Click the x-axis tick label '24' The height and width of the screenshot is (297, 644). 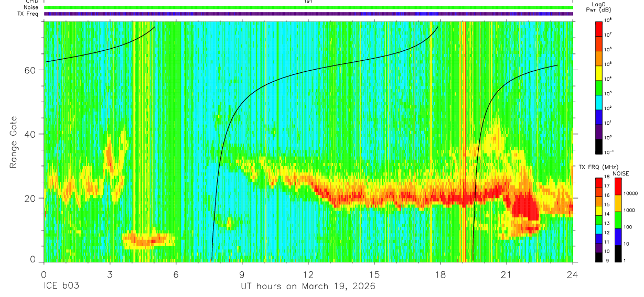coord(573,274)
